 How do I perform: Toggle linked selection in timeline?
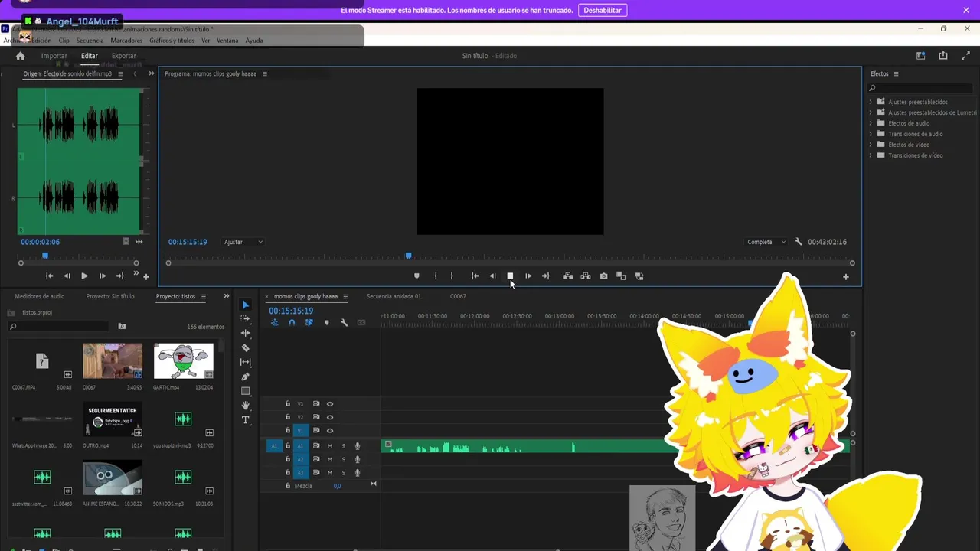[309, 323]
